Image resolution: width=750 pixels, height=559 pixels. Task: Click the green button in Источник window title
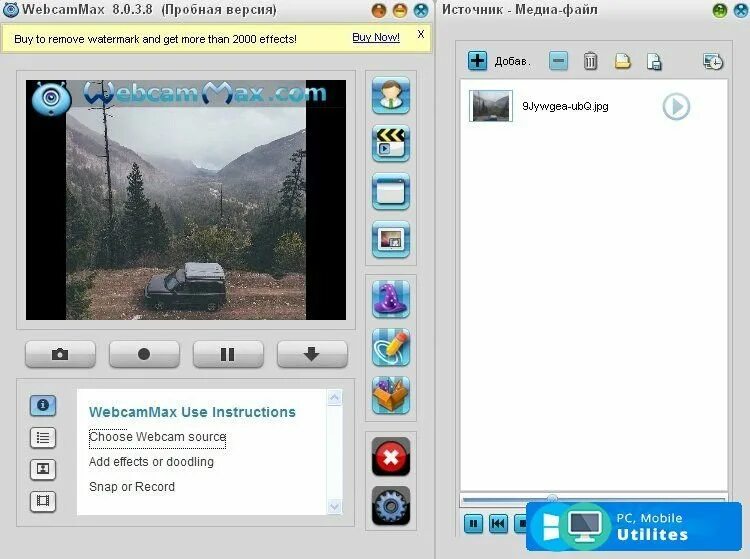[720, 10]
